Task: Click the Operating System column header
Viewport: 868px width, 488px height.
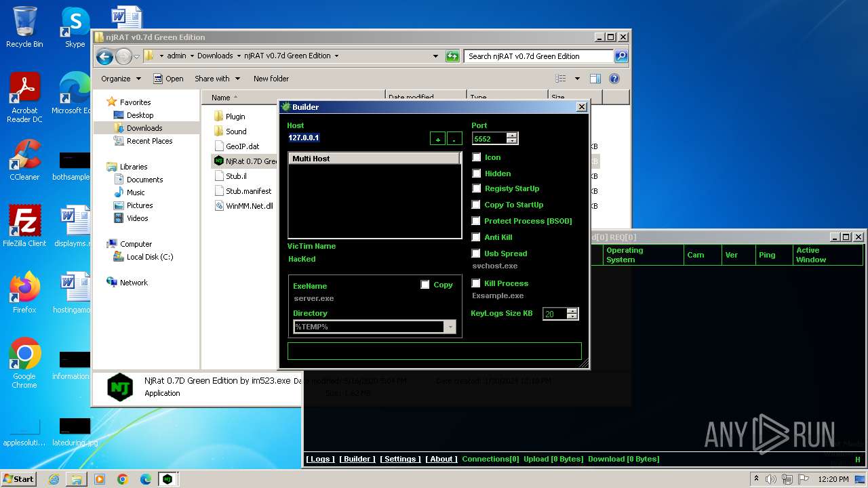Action: (x=642, y=255)
